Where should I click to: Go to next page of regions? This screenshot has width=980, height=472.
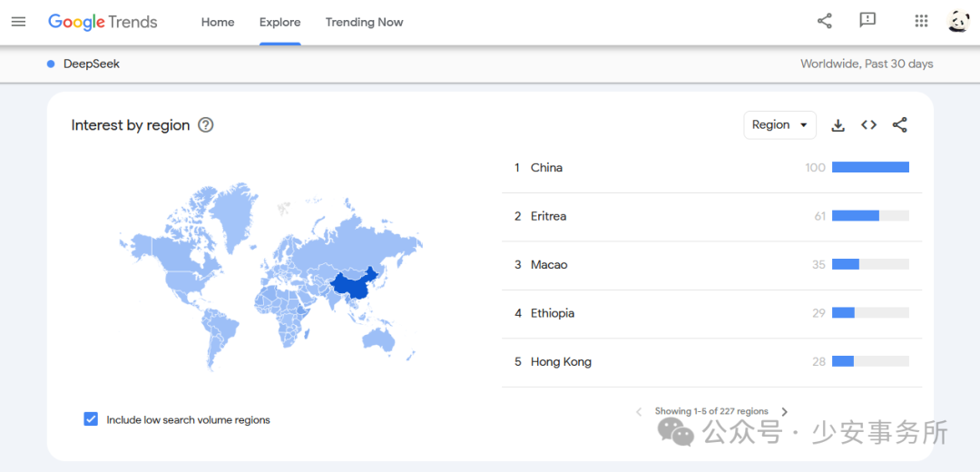(x=785, y=412)
